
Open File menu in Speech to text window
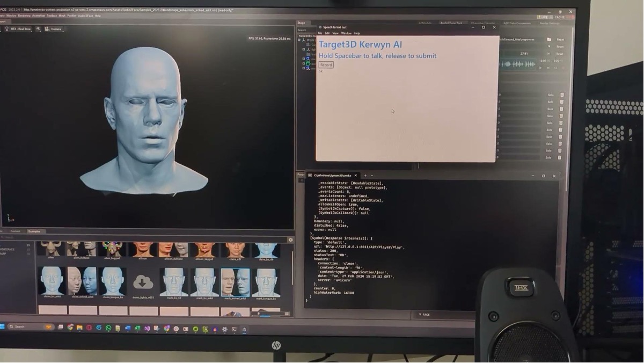pos(320,33)
